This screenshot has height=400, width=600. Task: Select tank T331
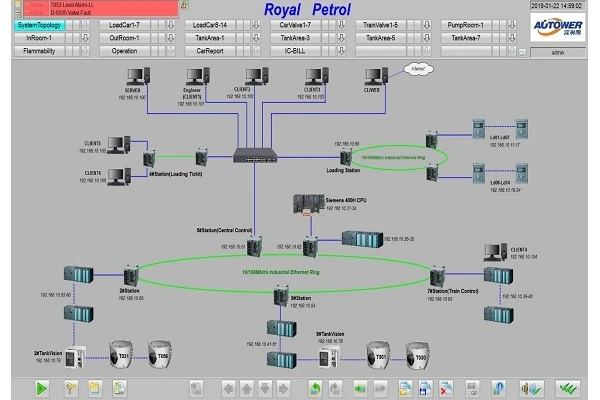(121, 354)
